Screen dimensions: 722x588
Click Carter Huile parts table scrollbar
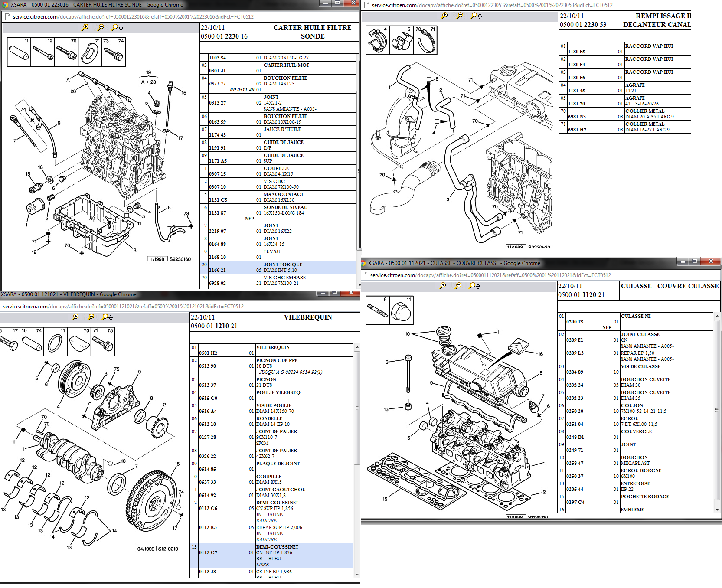(x=358, y=170)
